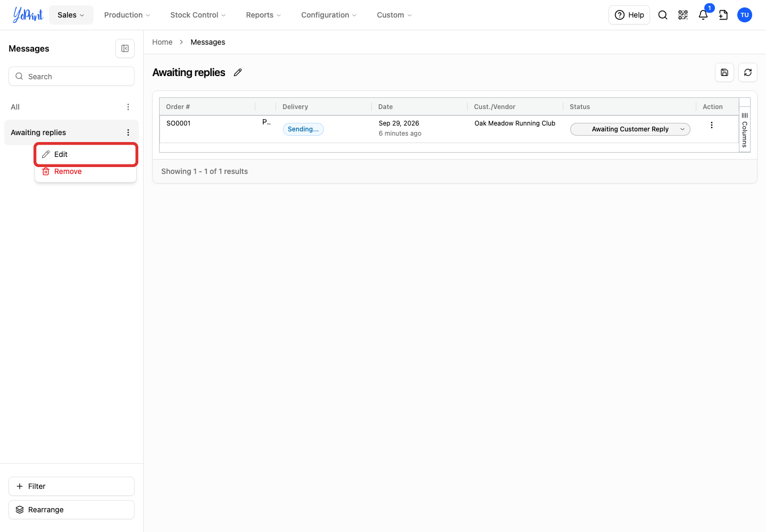Choose Edit from the context menu
This screenshot has width=766, height=532.
[x=86, y=154]
